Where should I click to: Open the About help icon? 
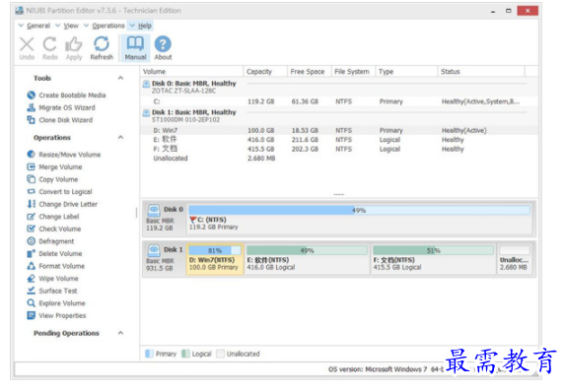click(163, 48)
